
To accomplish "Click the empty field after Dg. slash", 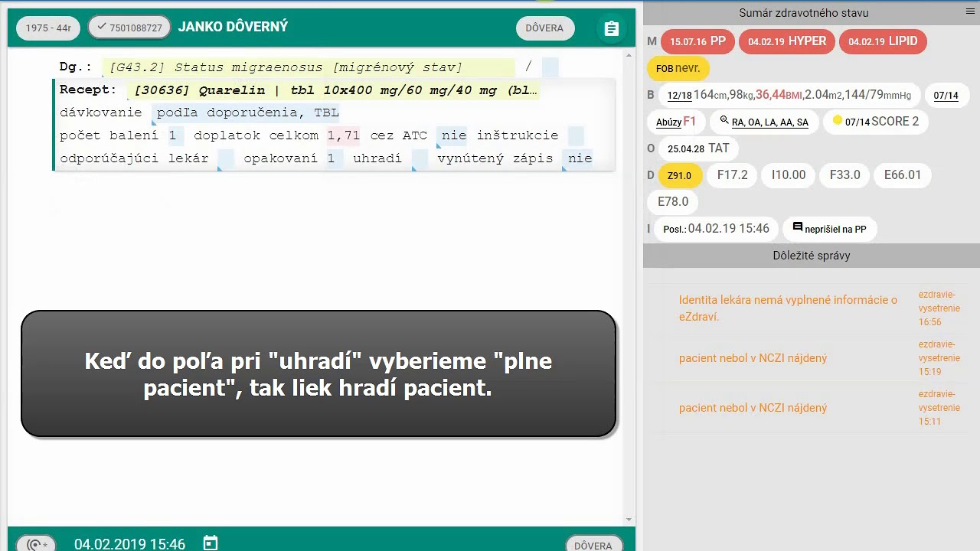I will point(550,67).
